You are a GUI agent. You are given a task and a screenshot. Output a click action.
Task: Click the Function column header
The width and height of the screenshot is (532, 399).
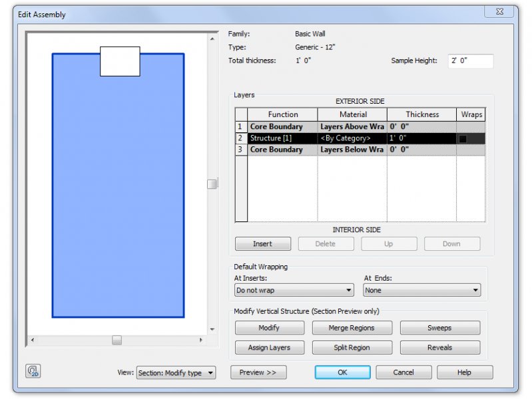tap(282, 114)
